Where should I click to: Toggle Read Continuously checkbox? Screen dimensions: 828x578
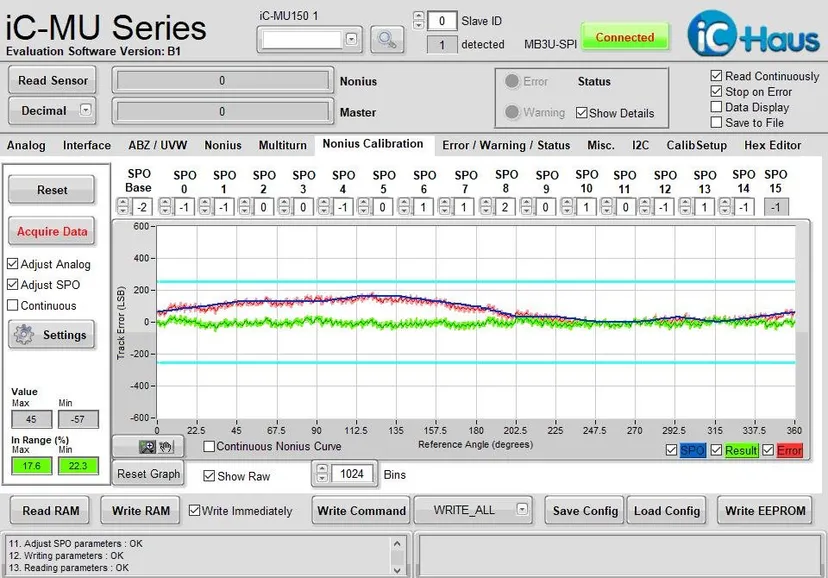tap(717, 76)
